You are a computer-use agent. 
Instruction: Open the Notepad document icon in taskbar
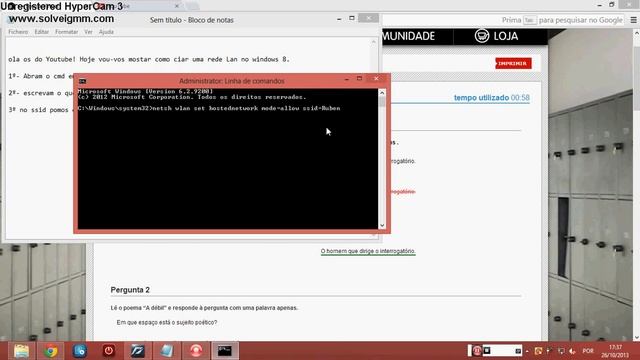167,351
